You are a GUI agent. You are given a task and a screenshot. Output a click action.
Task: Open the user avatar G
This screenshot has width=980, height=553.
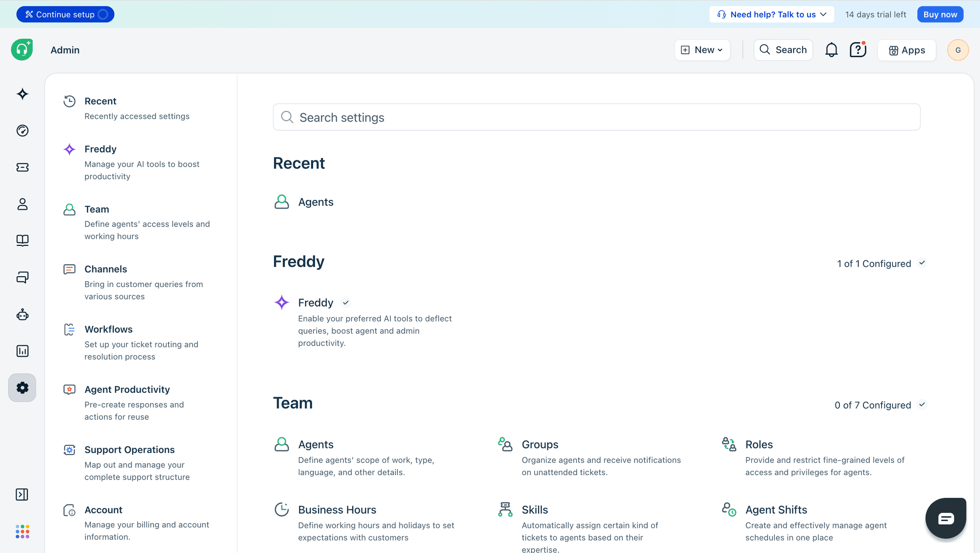coord(958,50)
